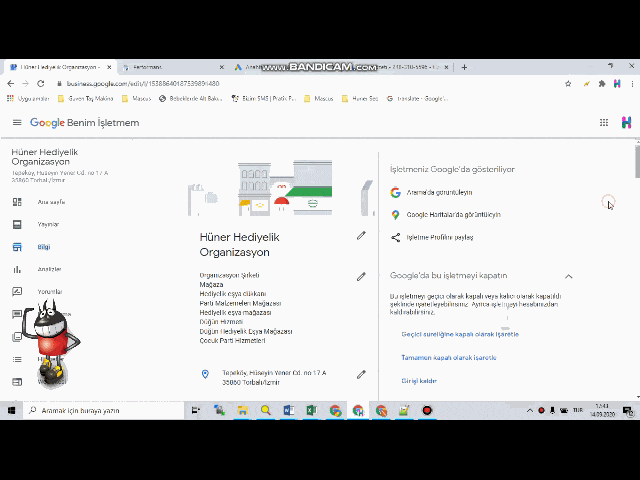The width and height of the screenshot is (640, 480).
Task: Edit the address with pencil icon
Action: coord(361,375)
